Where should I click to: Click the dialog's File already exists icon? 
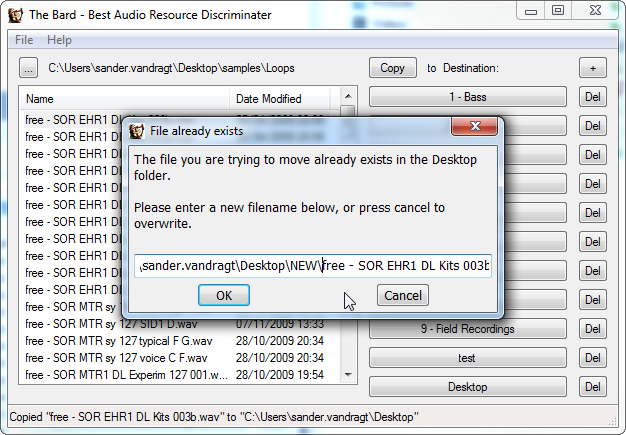click(136, 131)
